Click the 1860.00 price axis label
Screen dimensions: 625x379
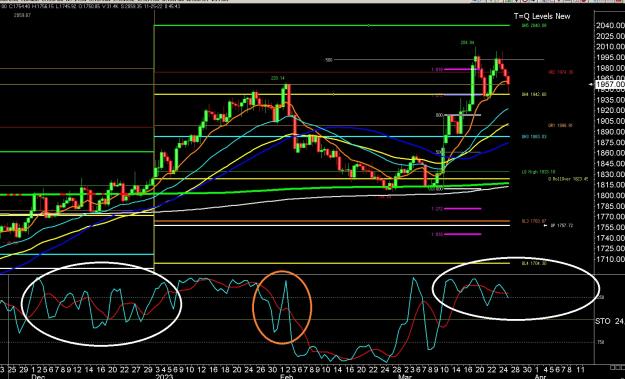click(610, 153)
